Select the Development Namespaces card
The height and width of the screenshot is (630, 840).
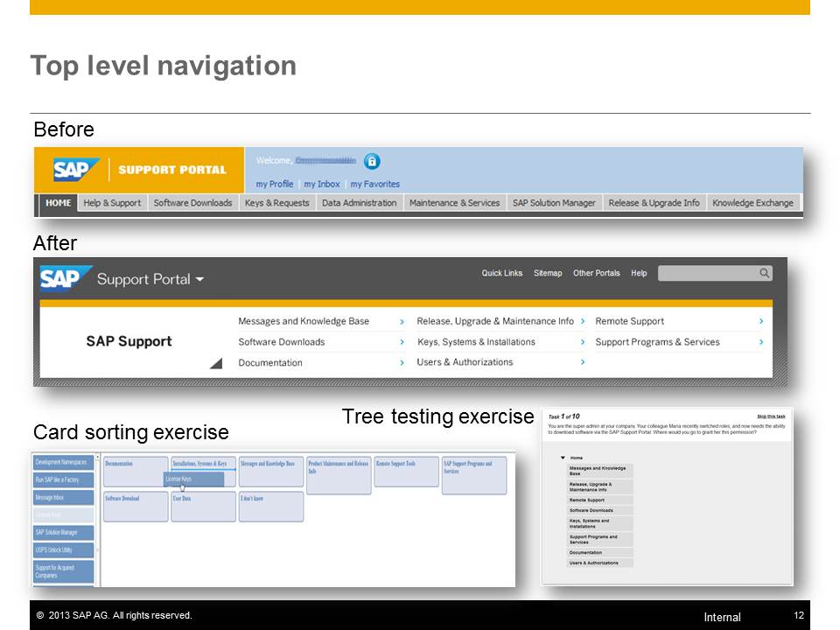(63, 462)
